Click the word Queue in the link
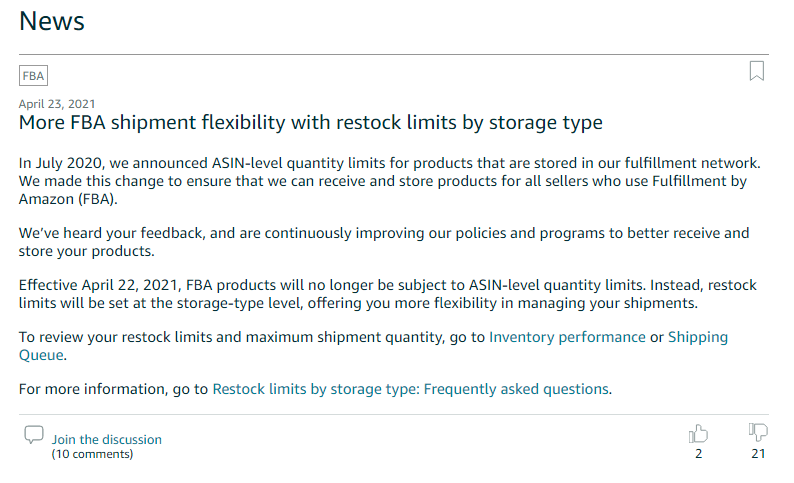Image resolution: width=794 pixels, height=483 pixels. point(41,355)
